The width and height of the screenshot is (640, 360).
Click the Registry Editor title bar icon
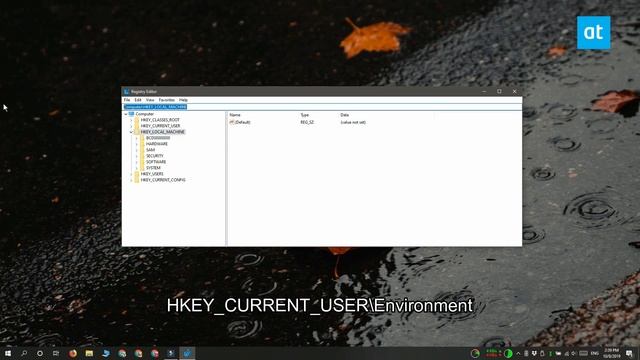(127, 92)
